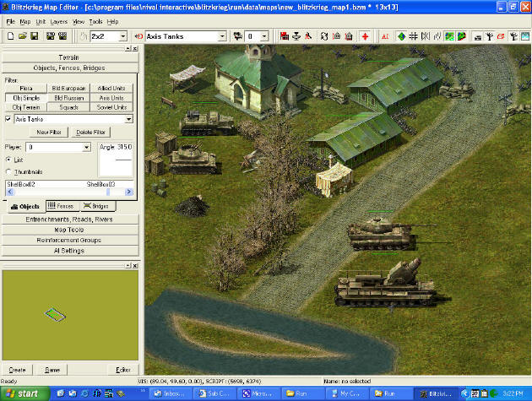Toggle the Bld Russian filter
Image resolution: width=532 pixels, height=401 pixels.
coord(68,98)
